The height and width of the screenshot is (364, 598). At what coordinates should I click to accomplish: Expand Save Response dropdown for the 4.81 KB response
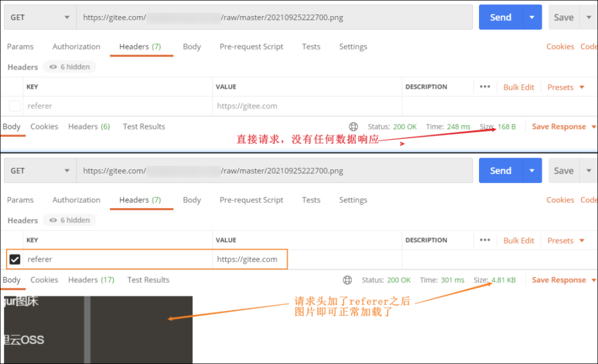594,280
